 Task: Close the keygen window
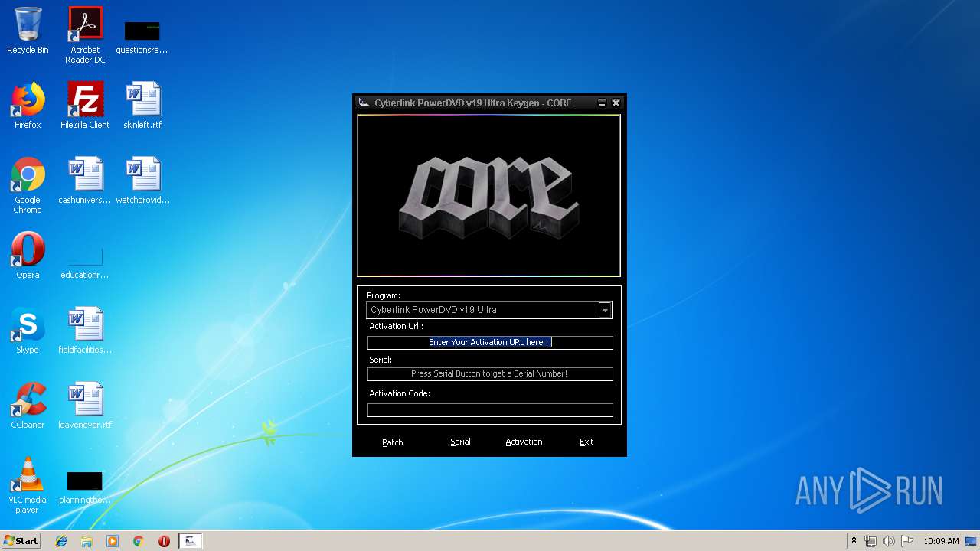pyautogui.click(x=616, y=103)
